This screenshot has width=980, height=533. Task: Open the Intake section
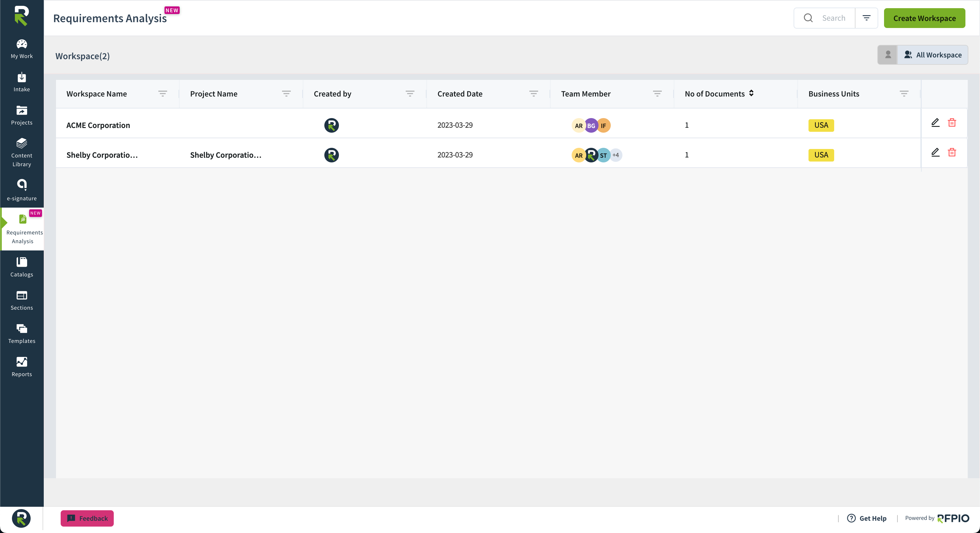coord(22,82)
